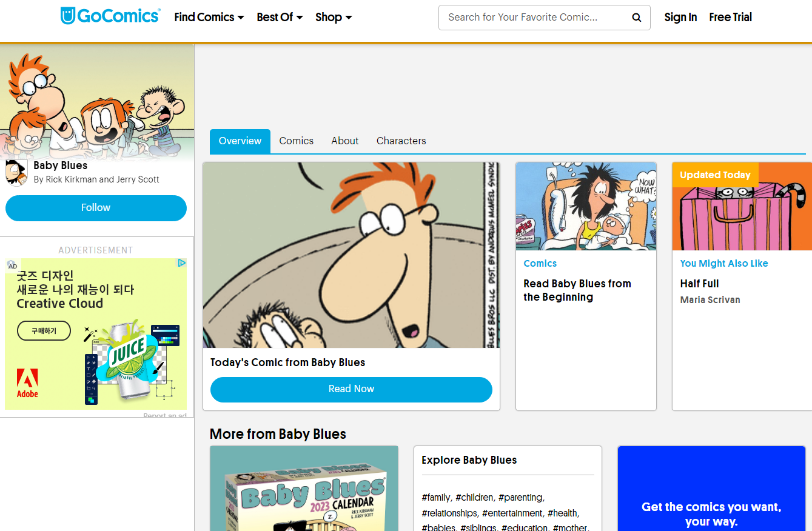Click 'You Might Also Like' label
The height and width of the screenshot is (531, 812).
[724, 264]
